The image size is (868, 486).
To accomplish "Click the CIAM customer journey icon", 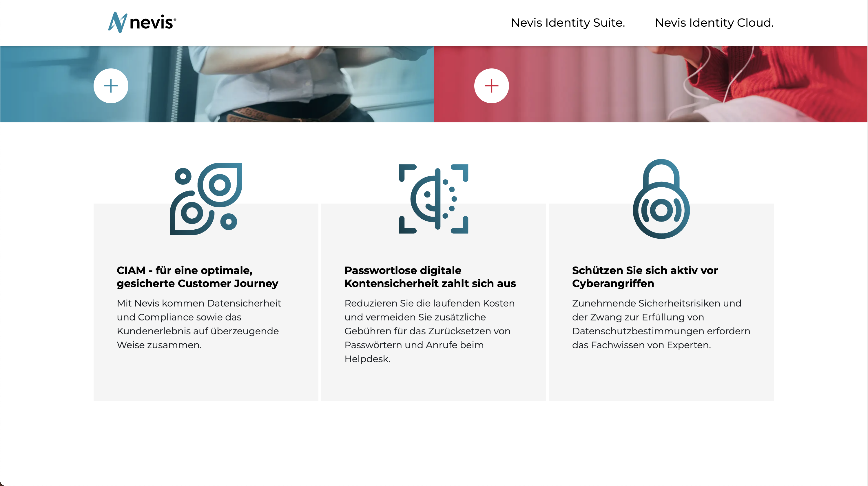I will tap(206, 199).
